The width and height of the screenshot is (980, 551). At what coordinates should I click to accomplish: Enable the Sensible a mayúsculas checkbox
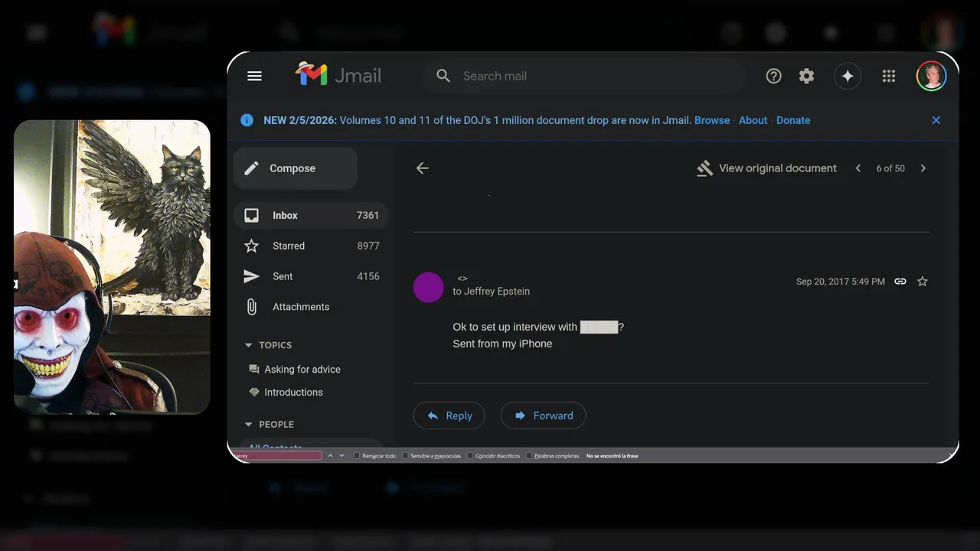(x=406, y=455)
